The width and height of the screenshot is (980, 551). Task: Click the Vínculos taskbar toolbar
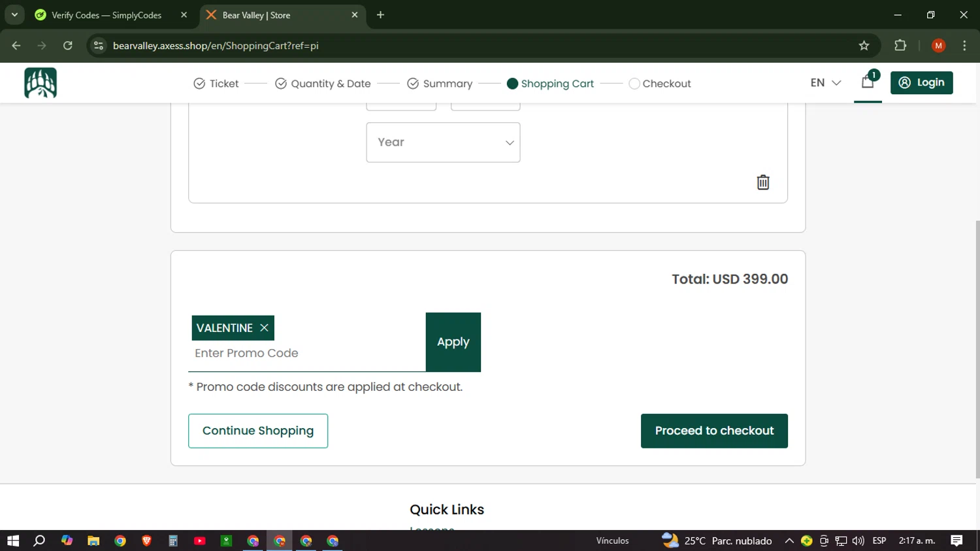(612, 541)
